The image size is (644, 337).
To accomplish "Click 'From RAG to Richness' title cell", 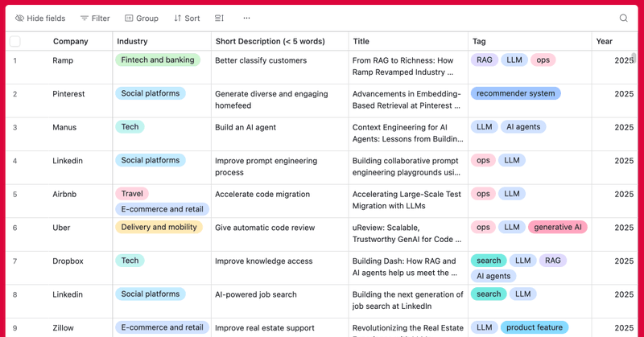I will click(x=408, y=68).
